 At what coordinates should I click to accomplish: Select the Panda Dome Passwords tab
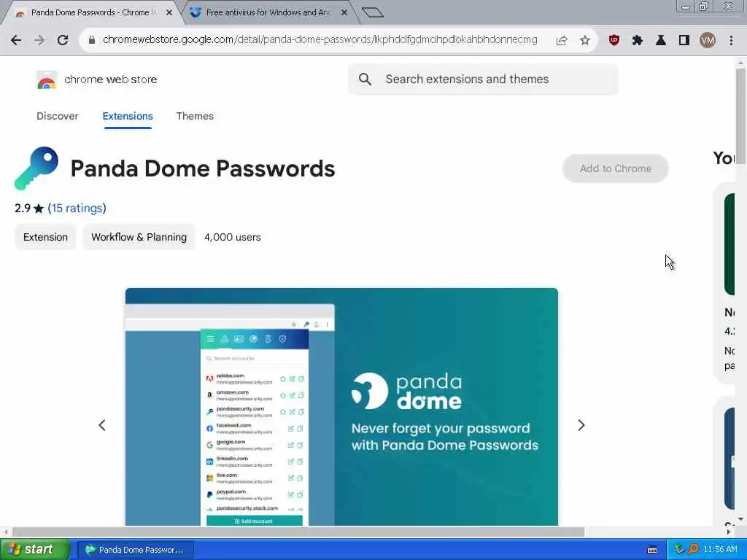(93, 13)
